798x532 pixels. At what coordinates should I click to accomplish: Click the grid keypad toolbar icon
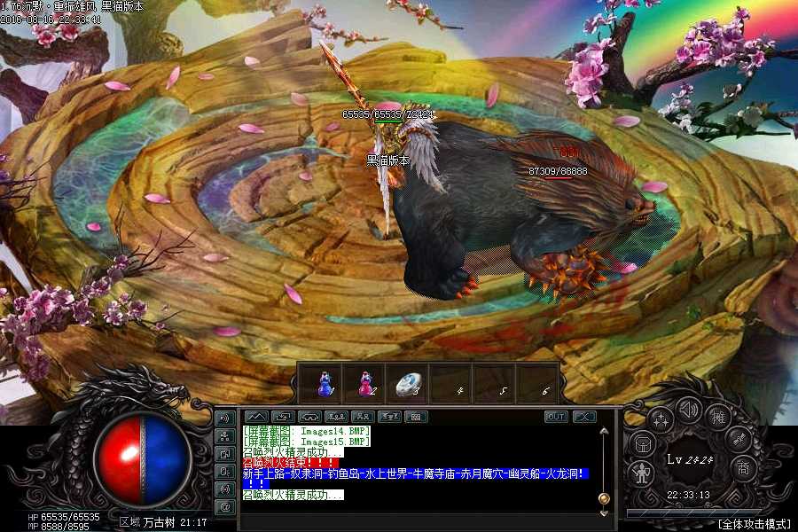coord(416,417)
